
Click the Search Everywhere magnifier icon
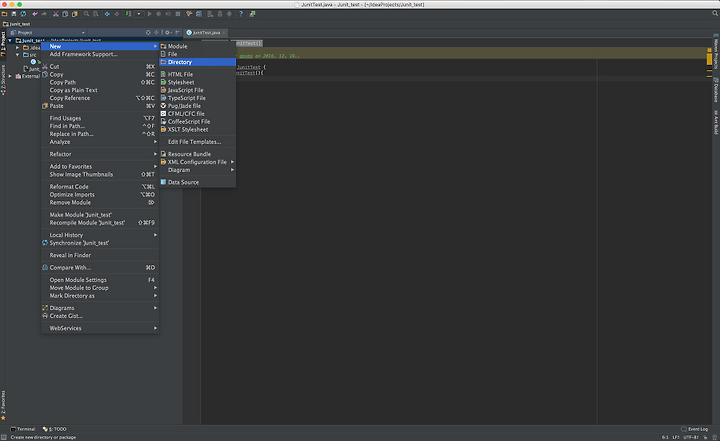coord(714,14)
